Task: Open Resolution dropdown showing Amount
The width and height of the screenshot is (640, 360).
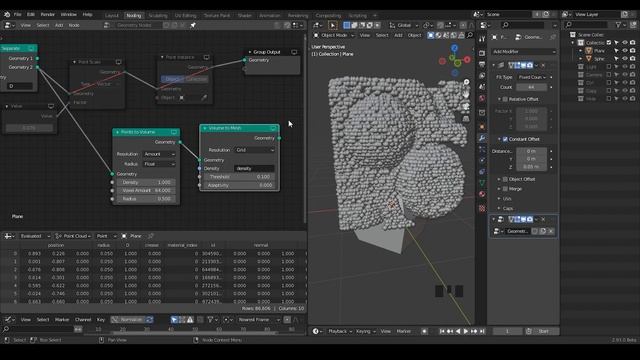Action: click(x=159, y=154)
